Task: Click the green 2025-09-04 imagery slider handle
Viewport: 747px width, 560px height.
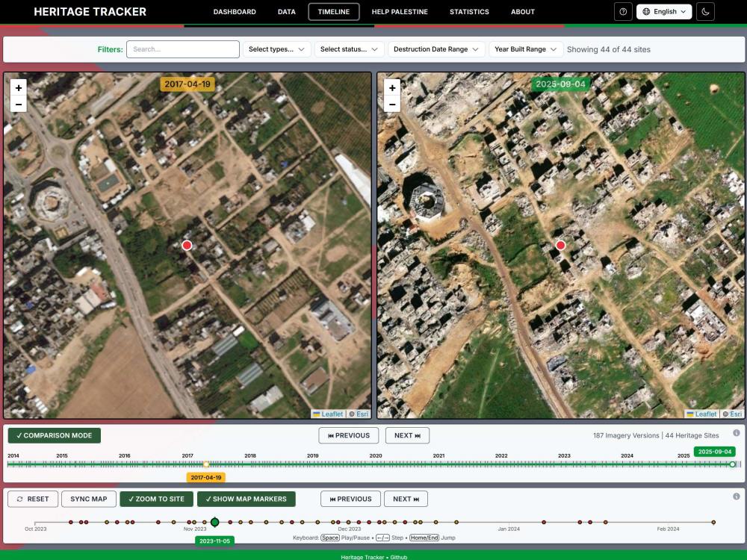Action: click(733, 464)
